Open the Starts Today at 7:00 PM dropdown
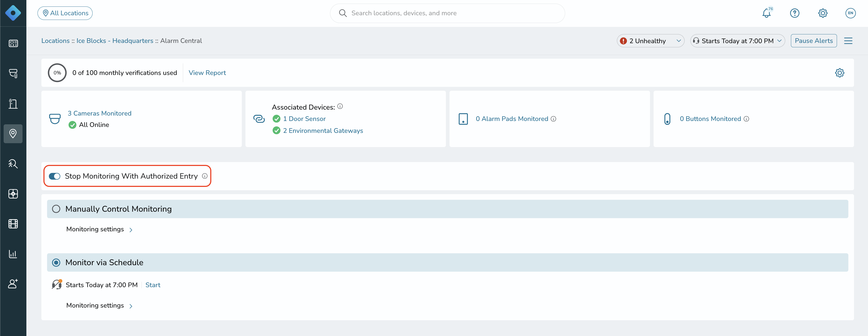 coord(738,41)
